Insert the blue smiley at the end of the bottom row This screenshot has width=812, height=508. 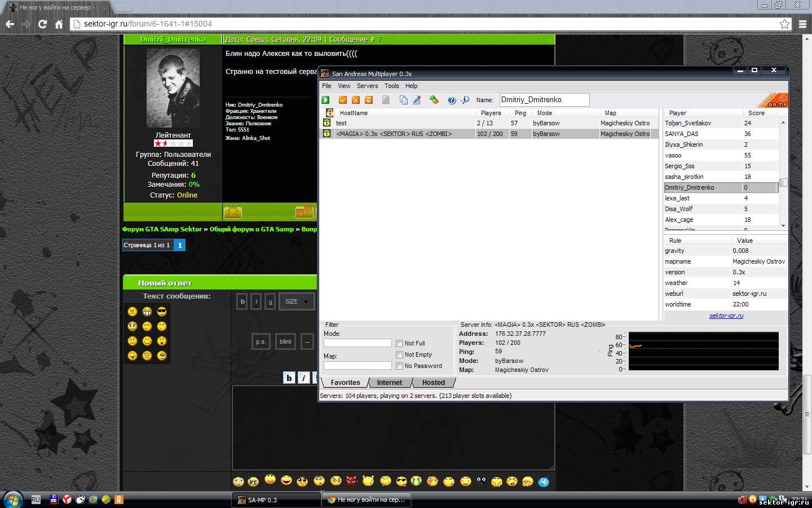544,481
